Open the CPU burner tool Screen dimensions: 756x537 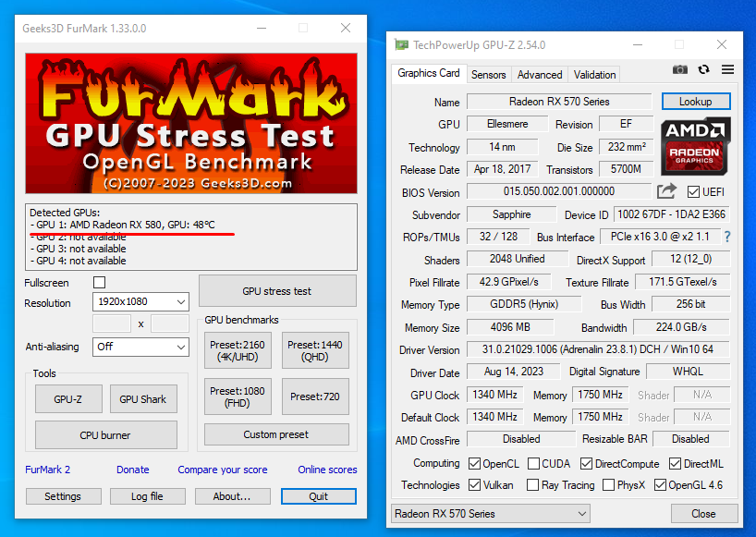[x=105, y=435]
